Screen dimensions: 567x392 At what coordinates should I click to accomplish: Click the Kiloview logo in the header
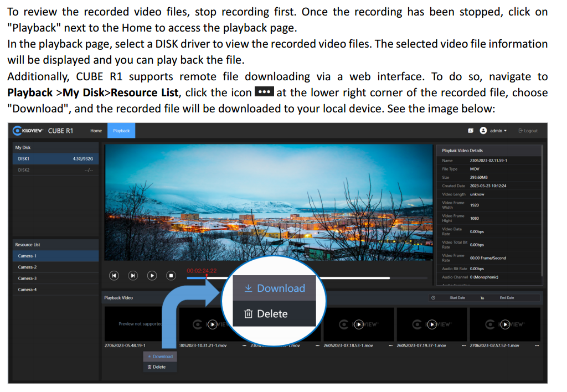[x=28, y=131]
